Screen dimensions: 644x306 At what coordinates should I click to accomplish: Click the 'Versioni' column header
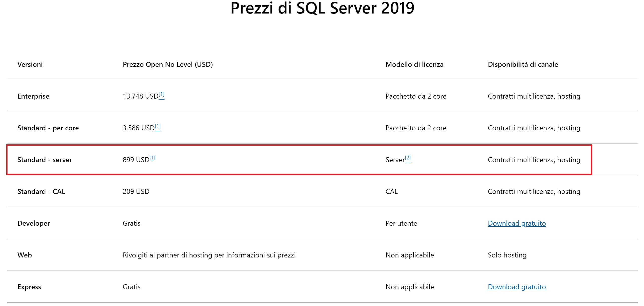30,65
